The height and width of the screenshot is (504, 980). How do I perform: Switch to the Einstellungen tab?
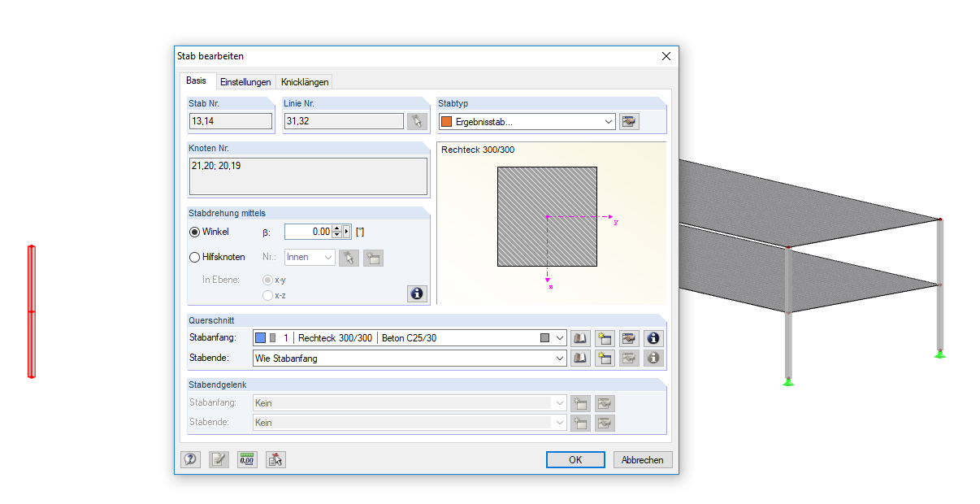245,82
